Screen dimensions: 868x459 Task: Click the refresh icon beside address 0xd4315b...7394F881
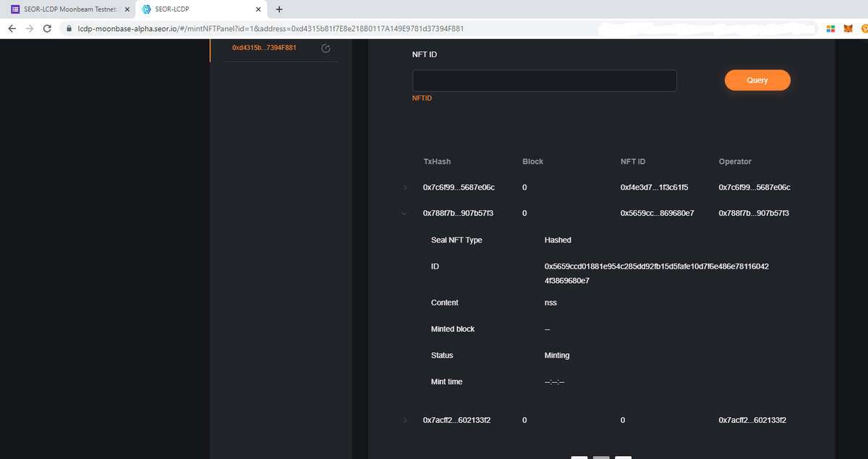tap(325, 49)
